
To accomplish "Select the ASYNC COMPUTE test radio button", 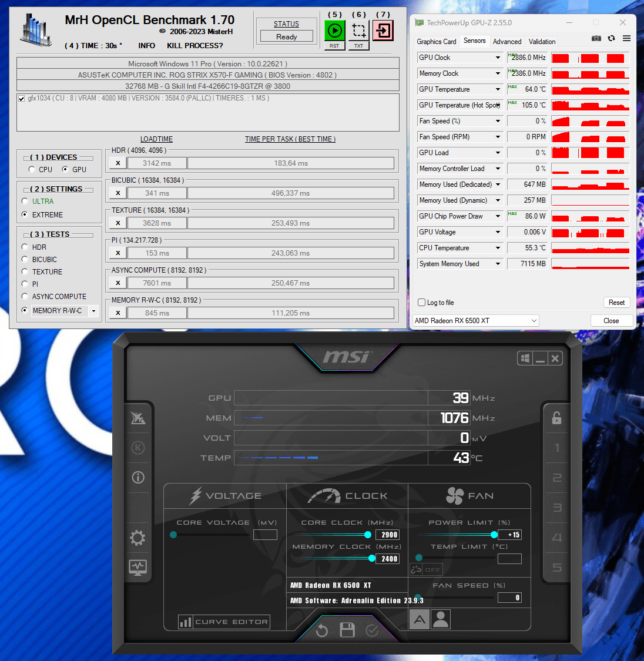I will tap(25, 296).
